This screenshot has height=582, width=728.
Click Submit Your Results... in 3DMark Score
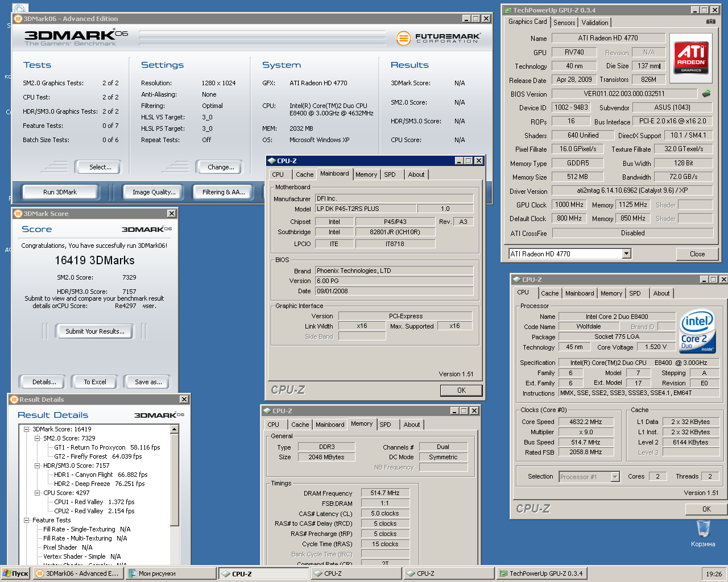tap(95, 331)
